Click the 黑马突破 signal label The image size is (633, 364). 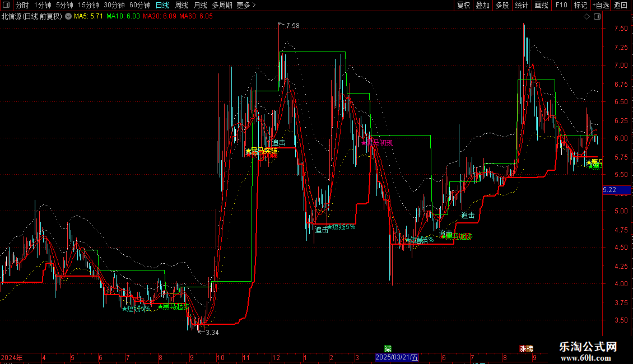[264, 151]
